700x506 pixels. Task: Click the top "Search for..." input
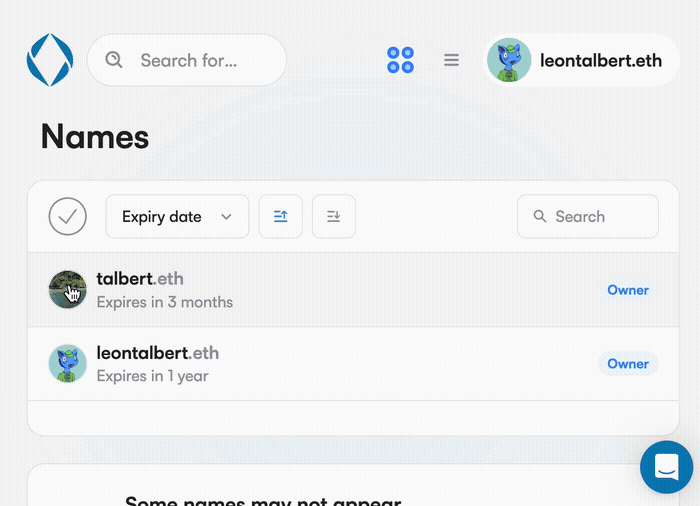(200, 60)
